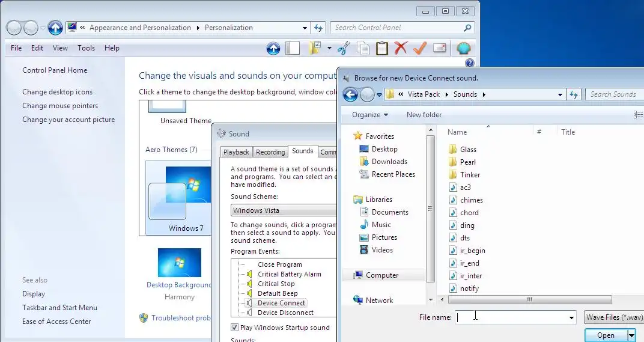Click the Up arrow icon in the Classic Shell toolbar
Image resolution: width=644 pixels, height=342 pixels.
click(x=273, y=48)
